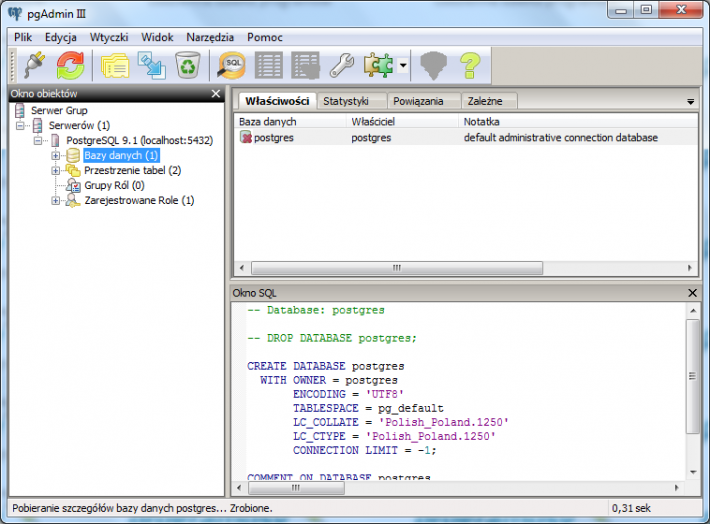Screen dimensions: 710x524
Task: Close the Okno obiektów panel
Action: click(x=216, y=94)
